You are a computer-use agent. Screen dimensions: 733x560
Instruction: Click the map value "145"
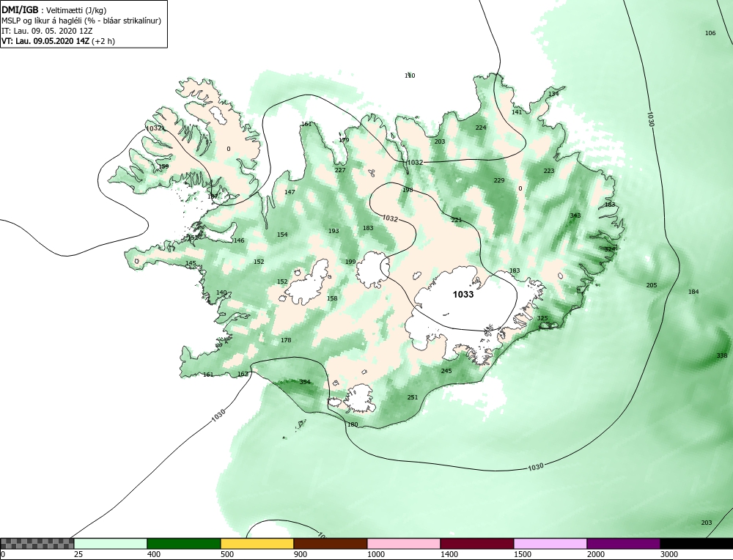pyautogui.click(x=191, y=264)
